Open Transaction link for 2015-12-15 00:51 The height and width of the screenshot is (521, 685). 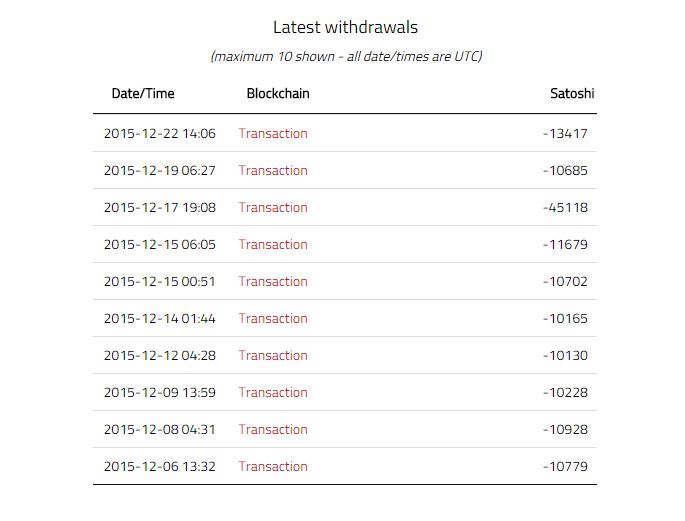tap(273, 282)
